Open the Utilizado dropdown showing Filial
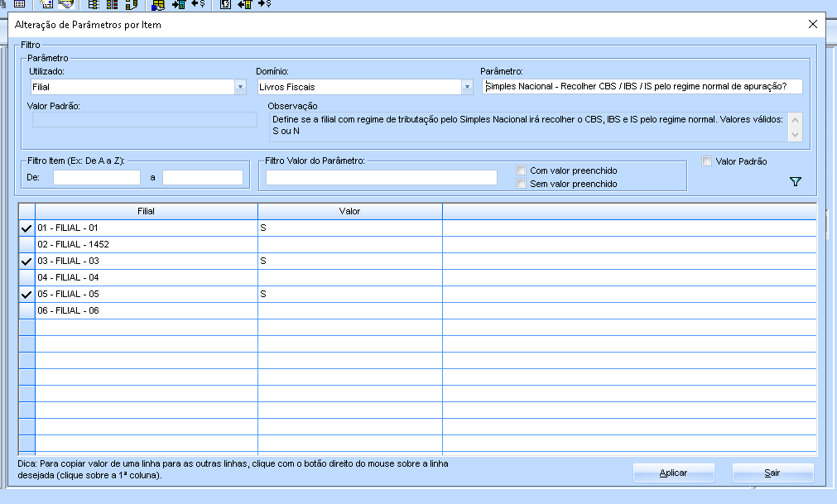This screenshot has width=837, height=504. [240, 87]
